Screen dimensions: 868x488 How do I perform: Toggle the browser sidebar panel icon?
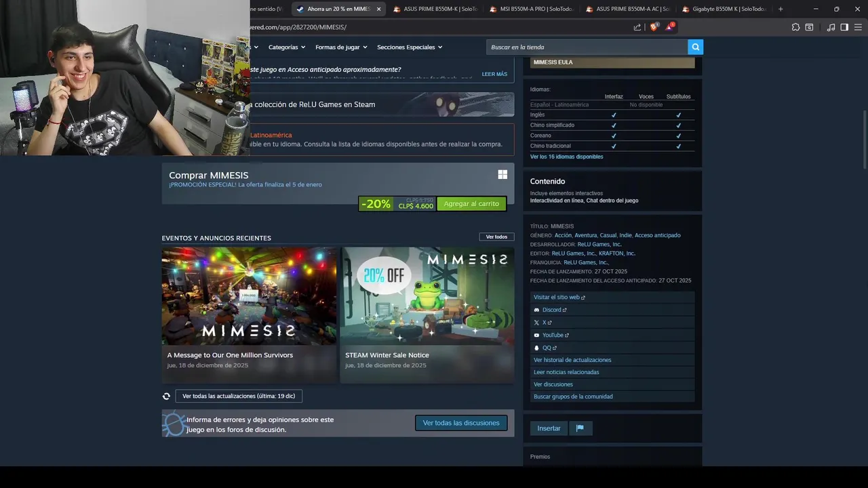click(844, 27)
